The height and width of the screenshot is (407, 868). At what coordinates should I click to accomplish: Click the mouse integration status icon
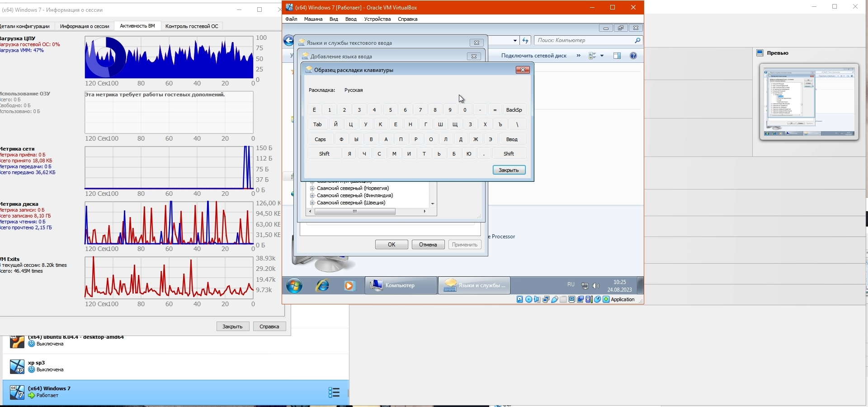click(598, 299)
